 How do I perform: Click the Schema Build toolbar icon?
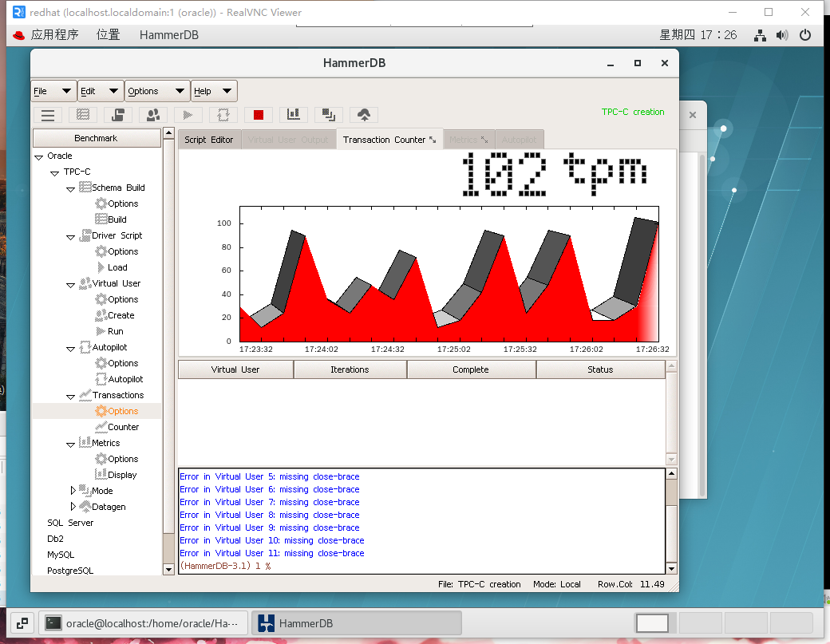(x=82, y=115)
